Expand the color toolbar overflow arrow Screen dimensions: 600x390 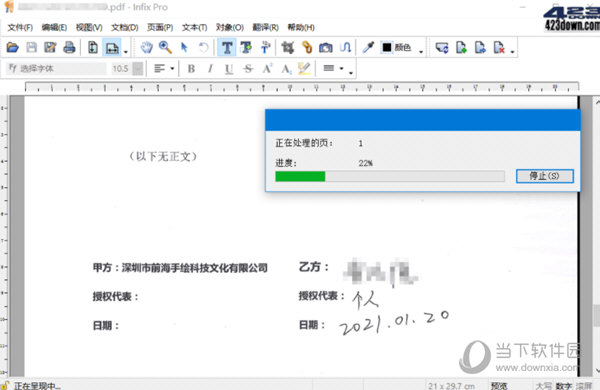421,52
